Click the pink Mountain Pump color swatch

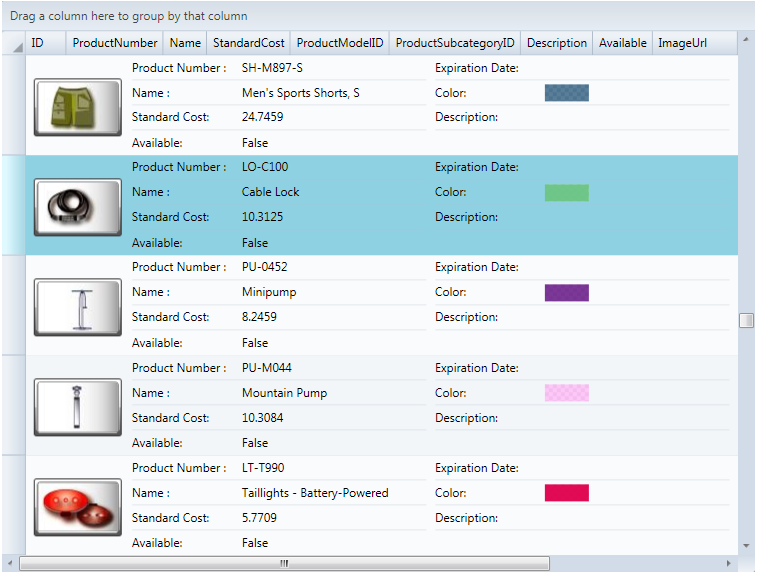(x=566, y=393)
